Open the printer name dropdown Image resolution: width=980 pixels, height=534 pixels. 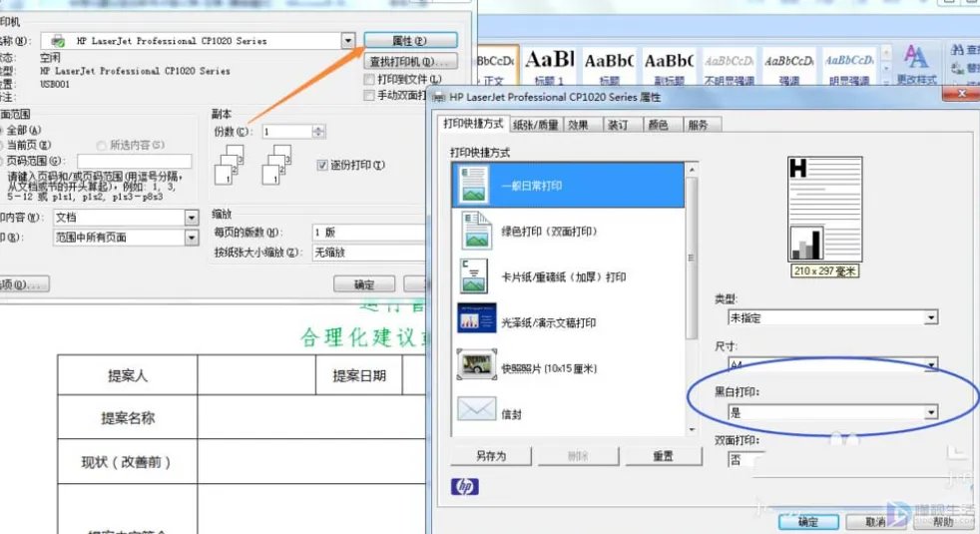[348, 41]
